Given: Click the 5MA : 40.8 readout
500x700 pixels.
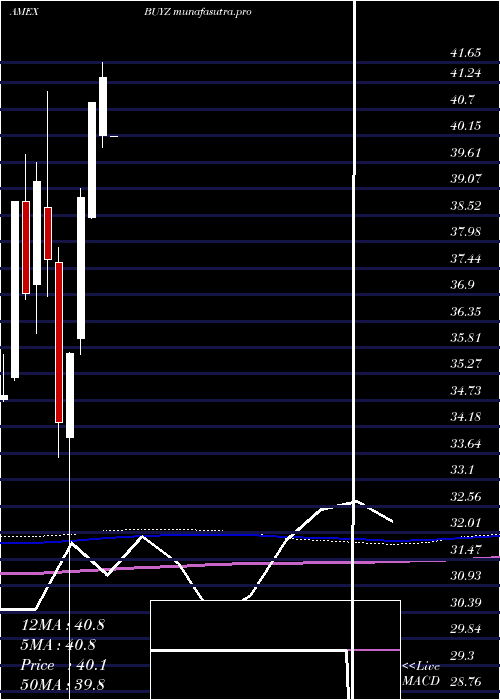Looking at the screenshot, I should pyautogui.click(x=58, y=645).
